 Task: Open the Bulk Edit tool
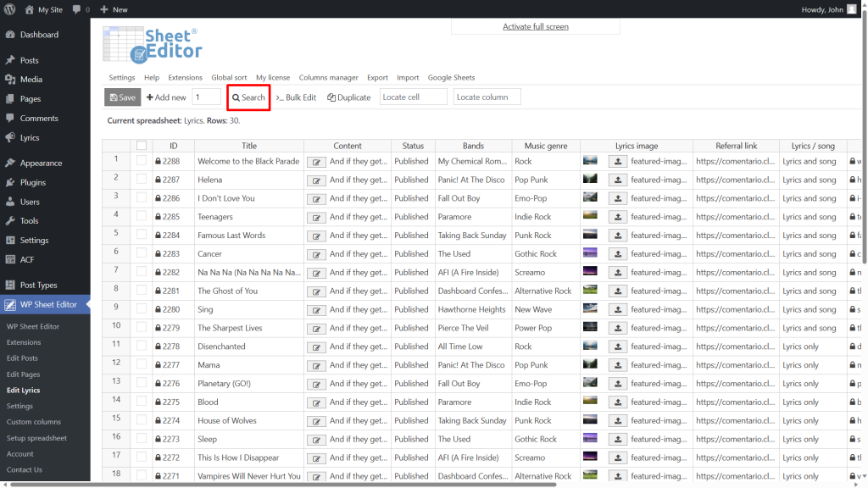(296, 97)
